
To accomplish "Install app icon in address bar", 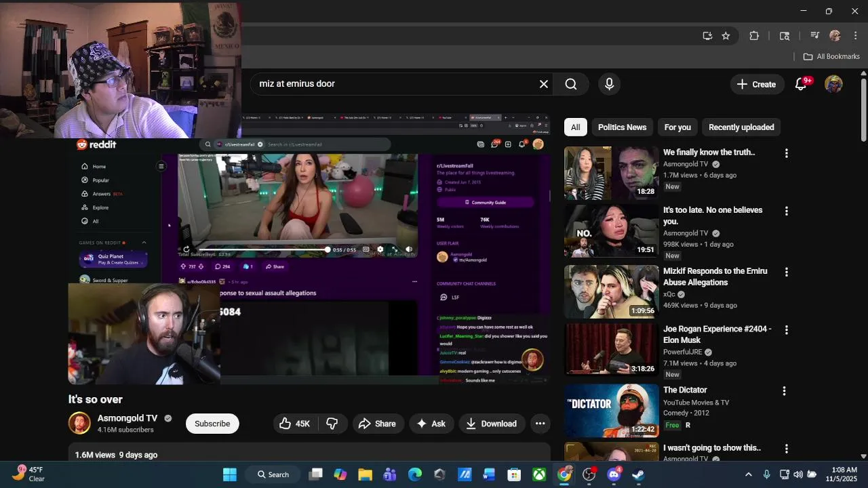I will tap(707, 36).
